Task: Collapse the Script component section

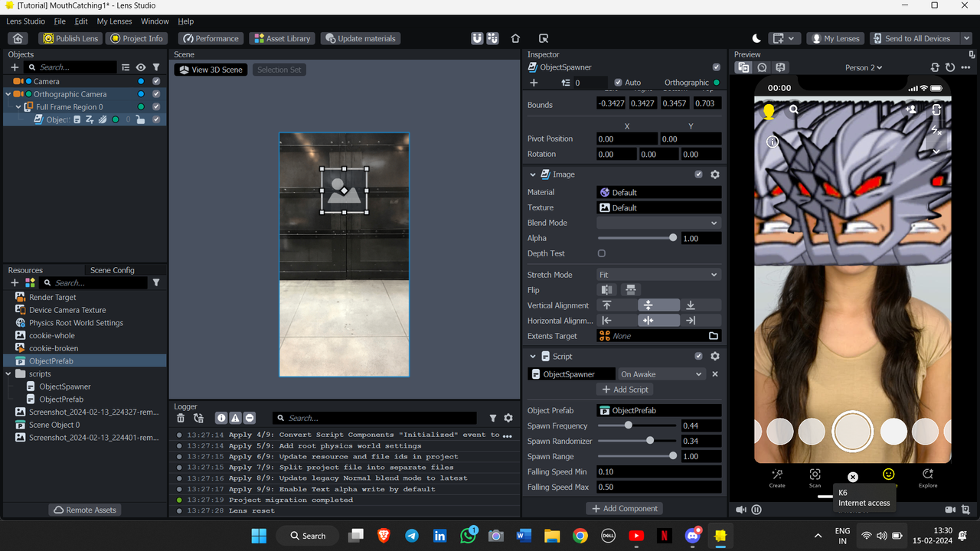Action: point(533,357)
